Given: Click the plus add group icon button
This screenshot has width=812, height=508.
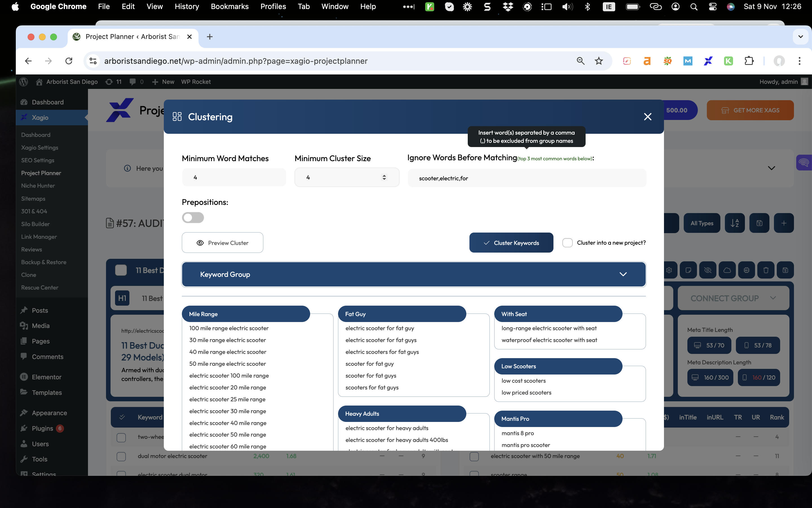Looking at the screenshot, I should tap(784, 223).
